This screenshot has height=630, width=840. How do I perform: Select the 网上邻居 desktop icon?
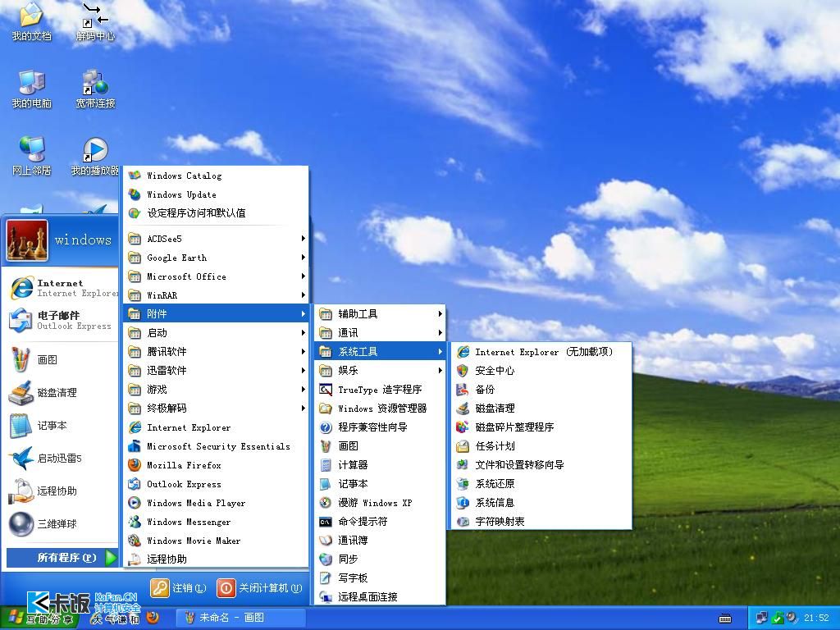[x=32, y=156]
